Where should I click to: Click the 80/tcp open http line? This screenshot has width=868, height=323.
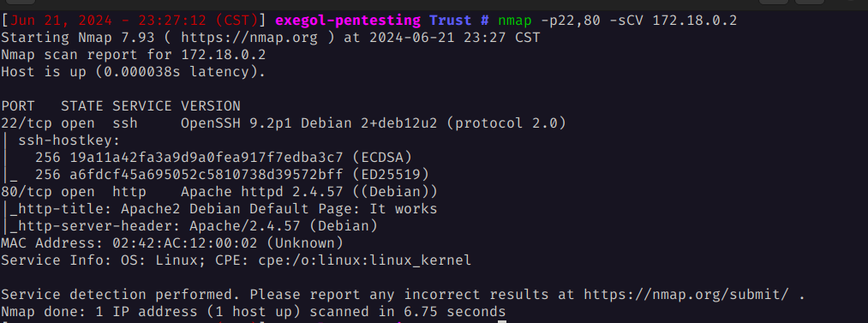pos(219,191)
